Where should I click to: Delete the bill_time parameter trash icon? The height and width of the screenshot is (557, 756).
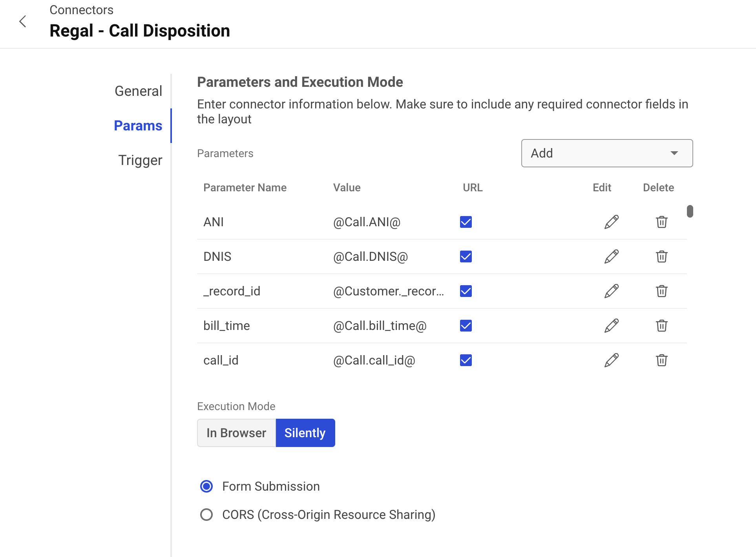[661, 326]
